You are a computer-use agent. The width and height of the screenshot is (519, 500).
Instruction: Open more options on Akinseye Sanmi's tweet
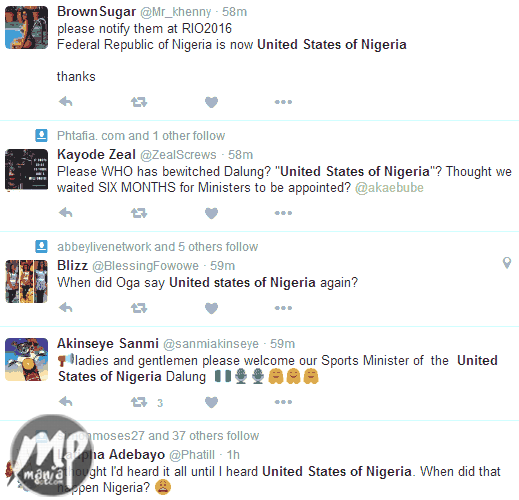click(283, 402)
